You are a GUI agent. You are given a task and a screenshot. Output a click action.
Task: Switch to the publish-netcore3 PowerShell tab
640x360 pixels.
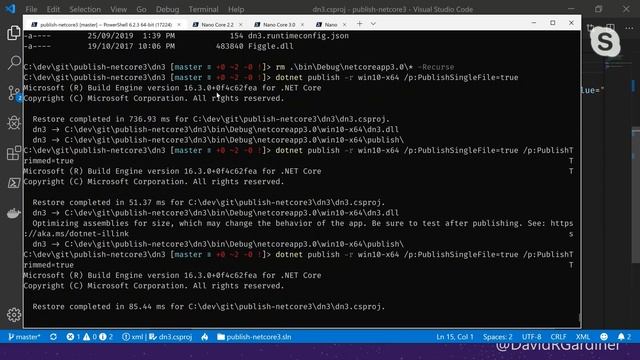(105, 24)
